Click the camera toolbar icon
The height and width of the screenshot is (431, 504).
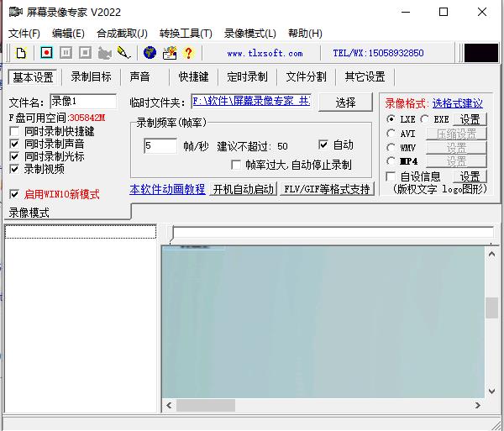104,53
